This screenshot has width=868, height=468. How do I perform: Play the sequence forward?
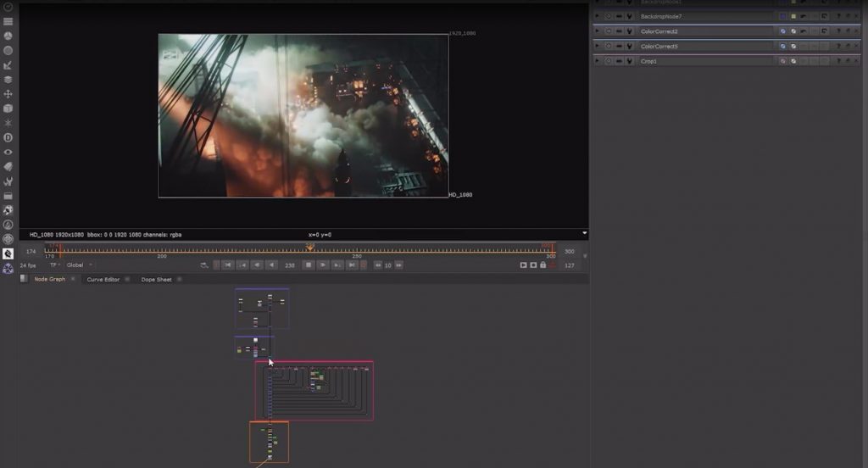(323, 265)
